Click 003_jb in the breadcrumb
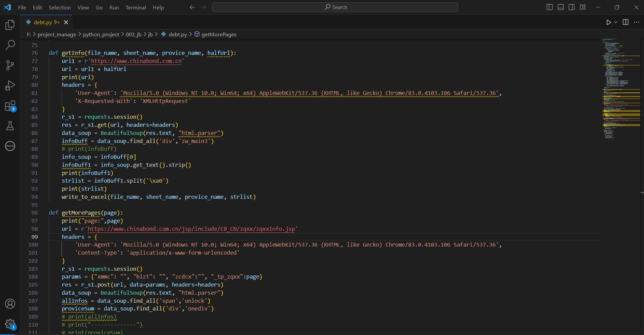Image resolution: width=644 pixels, height=335 pixels. [134, 34]
